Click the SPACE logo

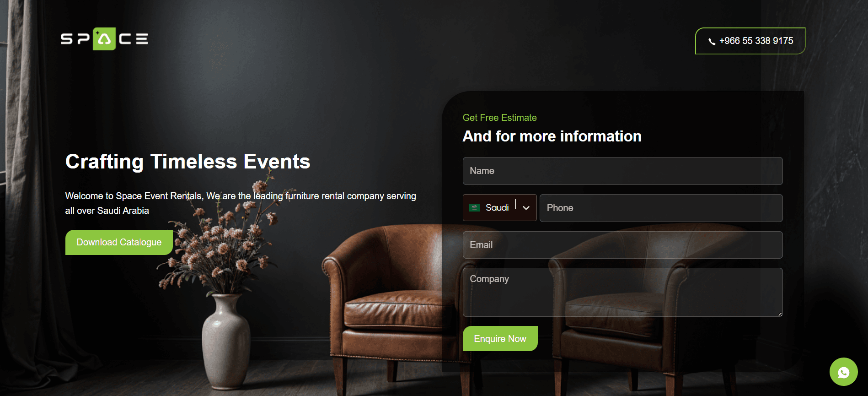(104, 39)
